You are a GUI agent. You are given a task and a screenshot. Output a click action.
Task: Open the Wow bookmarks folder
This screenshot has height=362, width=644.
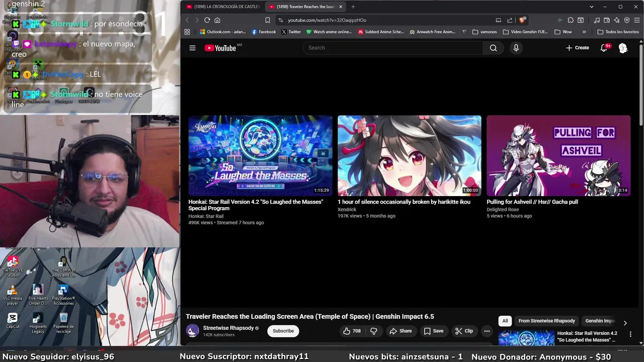point(563,32)
